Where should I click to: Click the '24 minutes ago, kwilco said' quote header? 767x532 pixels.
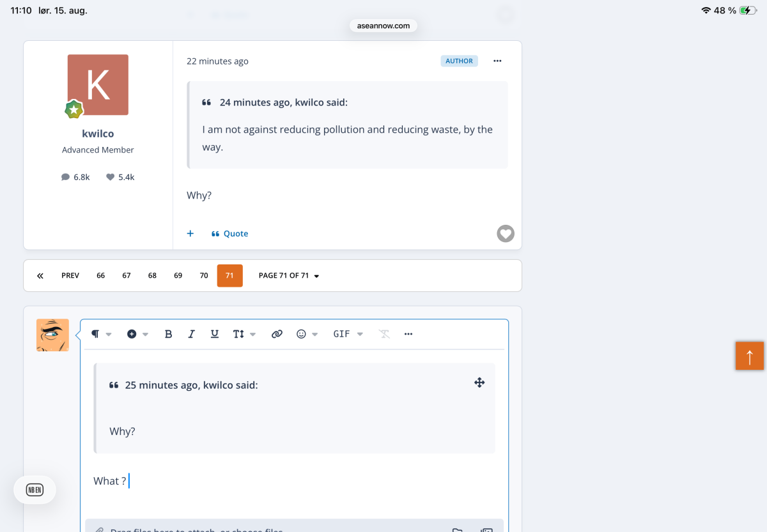[284, 102]
